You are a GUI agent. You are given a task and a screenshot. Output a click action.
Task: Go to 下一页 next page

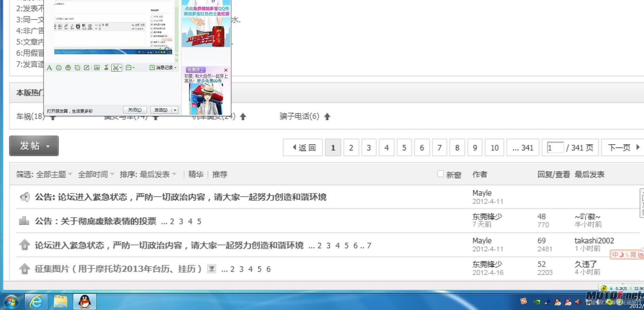(x=623, y=148)
